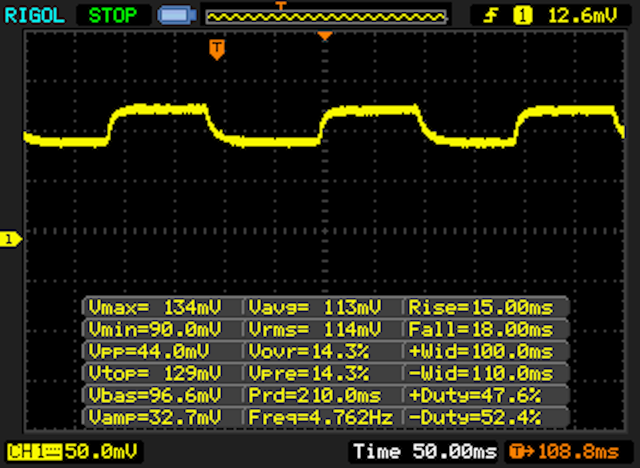The height and width of the screenshot is (468, 640).
Task: Click the Vmax= 134mV measurement
Action: click(x=155, y=307)
